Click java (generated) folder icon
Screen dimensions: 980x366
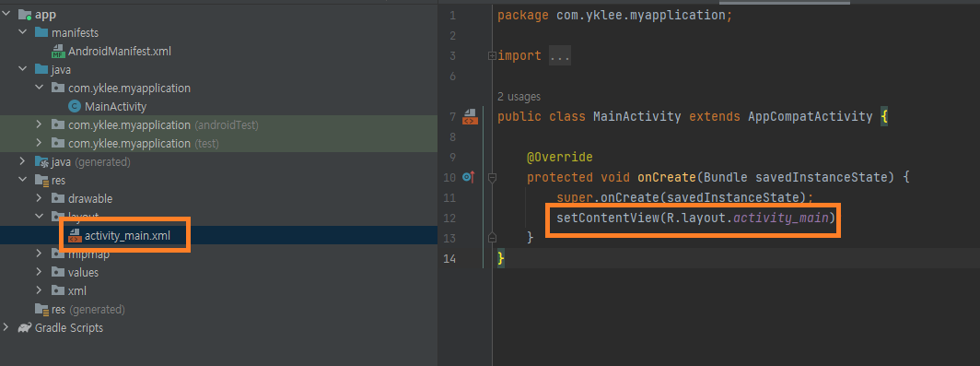[x=41, y=162]
